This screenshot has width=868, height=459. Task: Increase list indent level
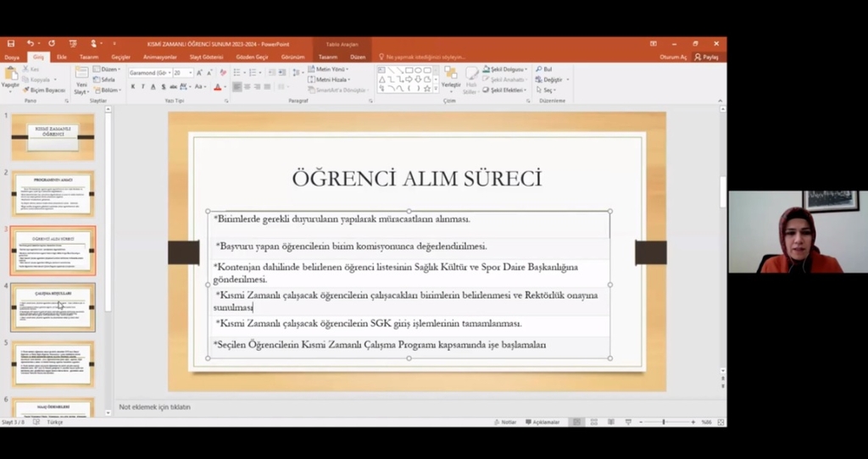(282, 73)
